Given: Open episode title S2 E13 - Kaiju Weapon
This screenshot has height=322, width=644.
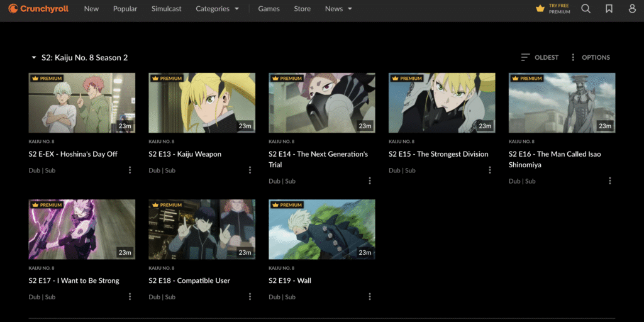Looking at the screenshot, I should (x=185, y=154).
